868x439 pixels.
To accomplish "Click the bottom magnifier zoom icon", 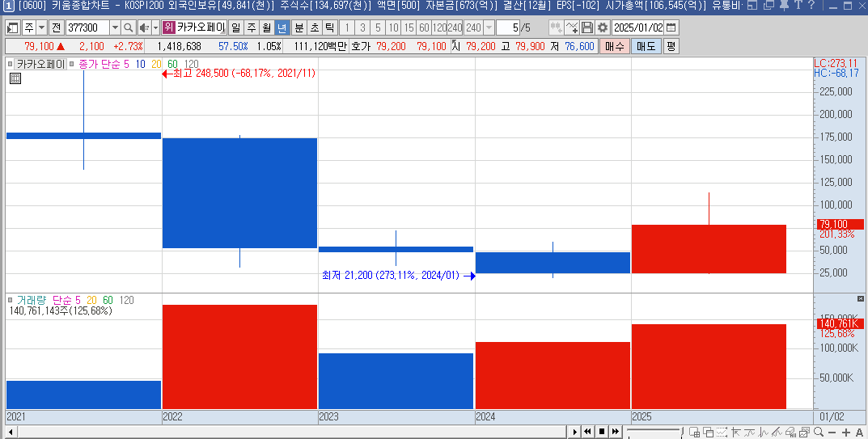I will (x=819, y=433).
